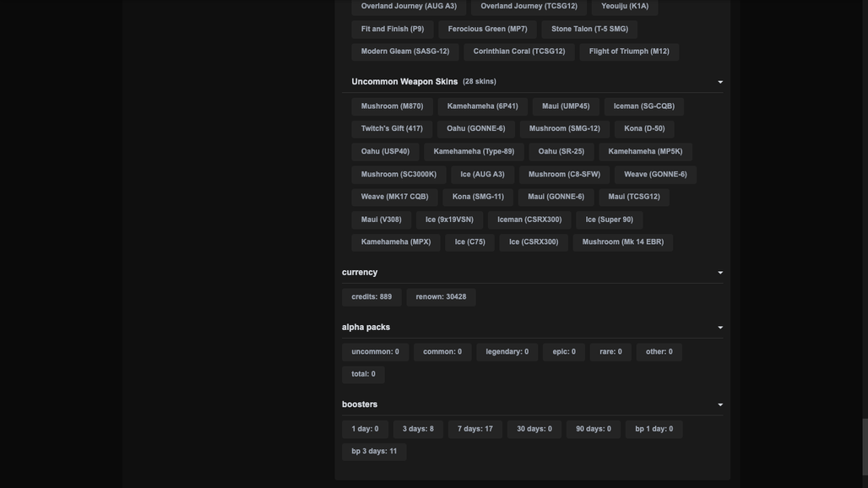Select the renown: 30428 chip

[x=442, y=297]
